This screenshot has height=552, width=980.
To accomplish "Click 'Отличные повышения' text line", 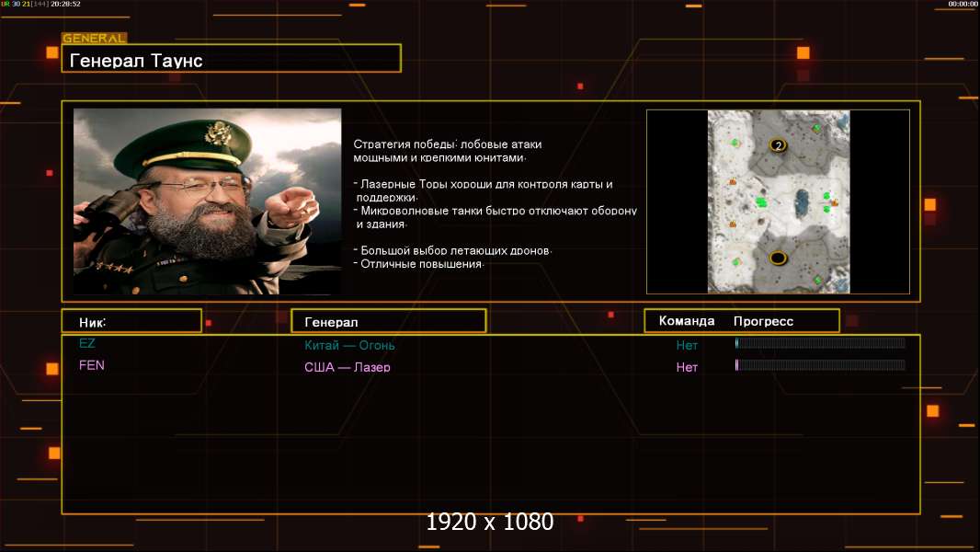I will [418, 264].
